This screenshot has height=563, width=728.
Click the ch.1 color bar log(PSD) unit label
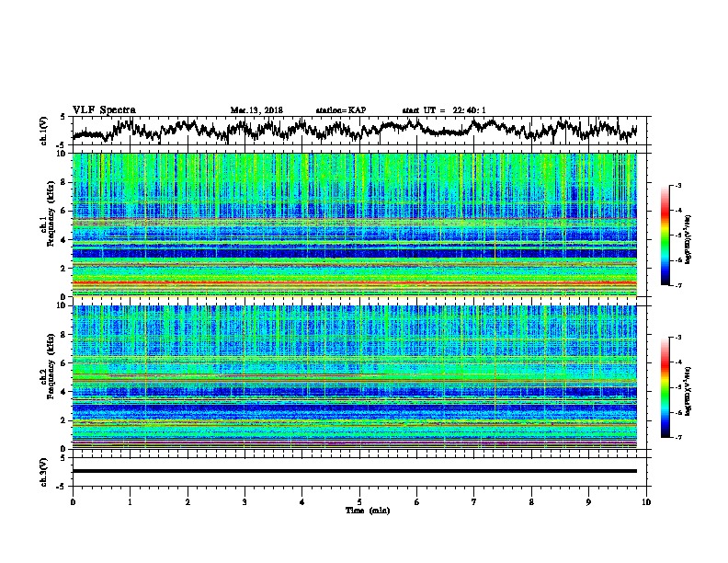tap(688, 240)
